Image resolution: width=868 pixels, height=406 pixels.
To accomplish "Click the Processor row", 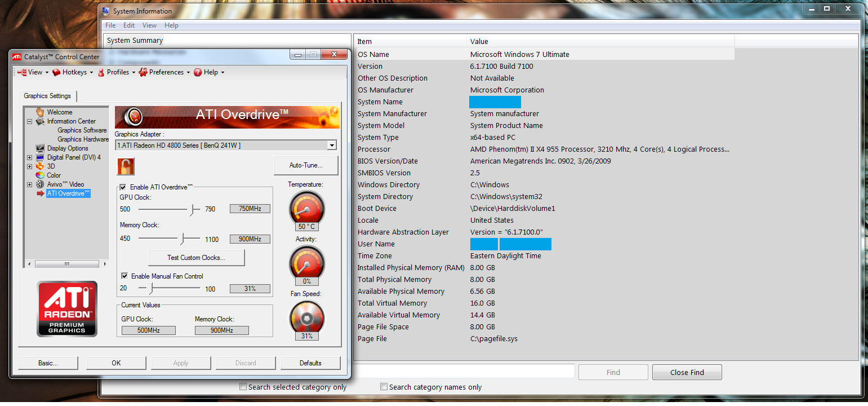I will [544, 149].
